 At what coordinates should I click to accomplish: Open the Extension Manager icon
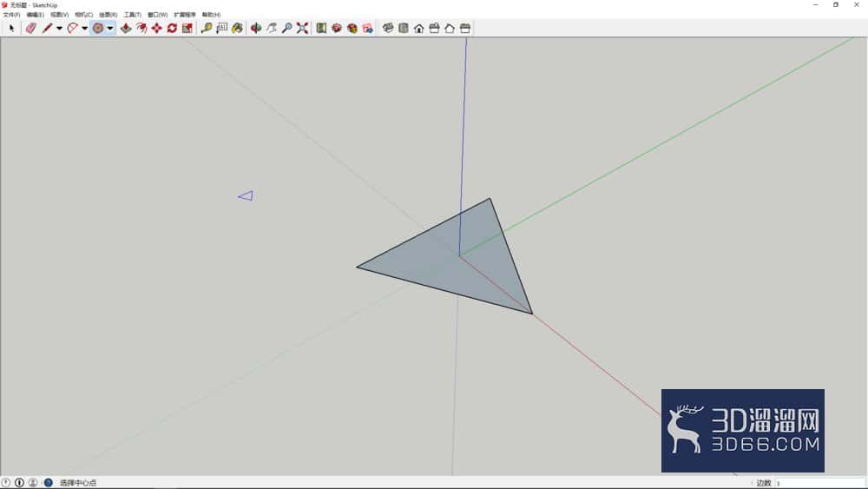coord(367,29)
